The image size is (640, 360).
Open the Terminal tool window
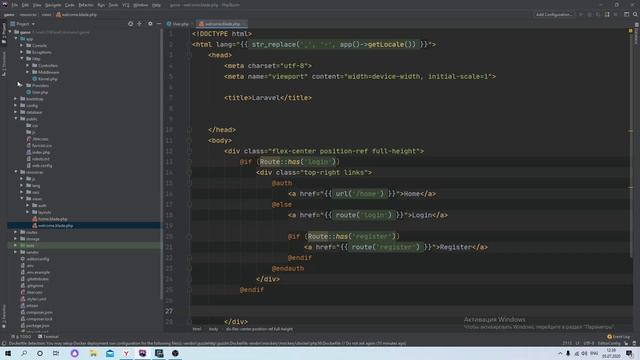(48, 337)
